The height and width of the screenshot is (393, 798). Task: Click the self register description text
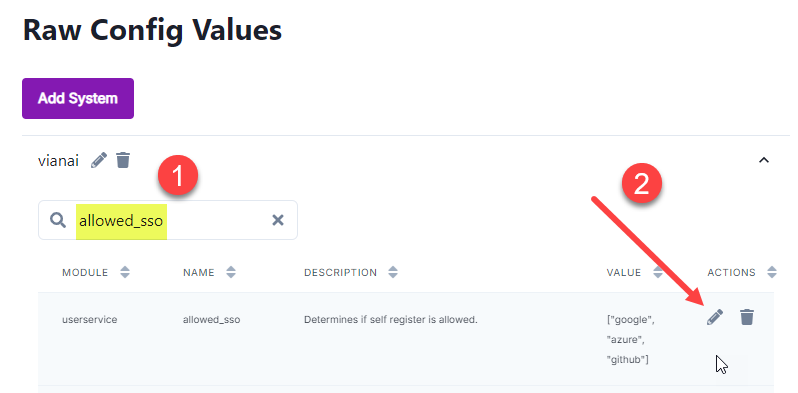point(390,320)
